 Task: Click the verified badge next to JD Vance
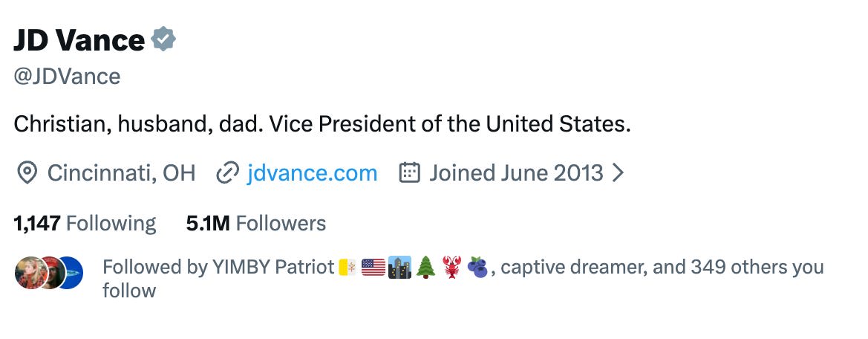click(164, 39)
